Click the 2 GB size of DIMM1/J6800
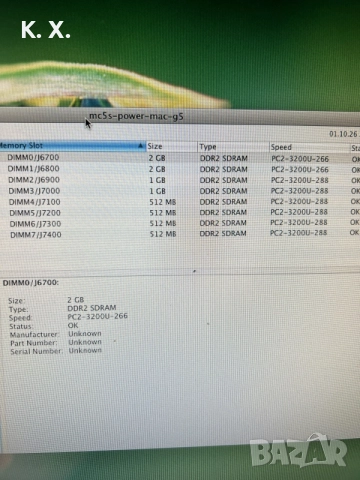The width and height of the screenshot is (360, 480). (157, 169)
